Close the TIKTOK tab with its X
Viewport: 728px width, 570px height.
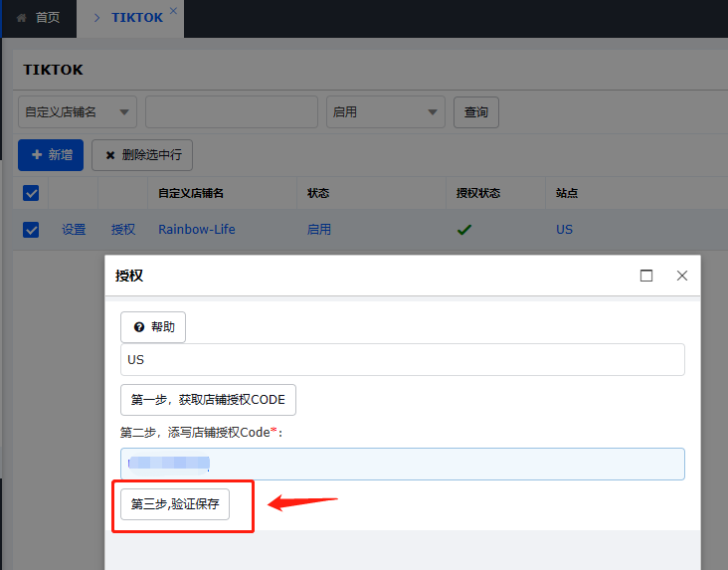tap(173, 11)
